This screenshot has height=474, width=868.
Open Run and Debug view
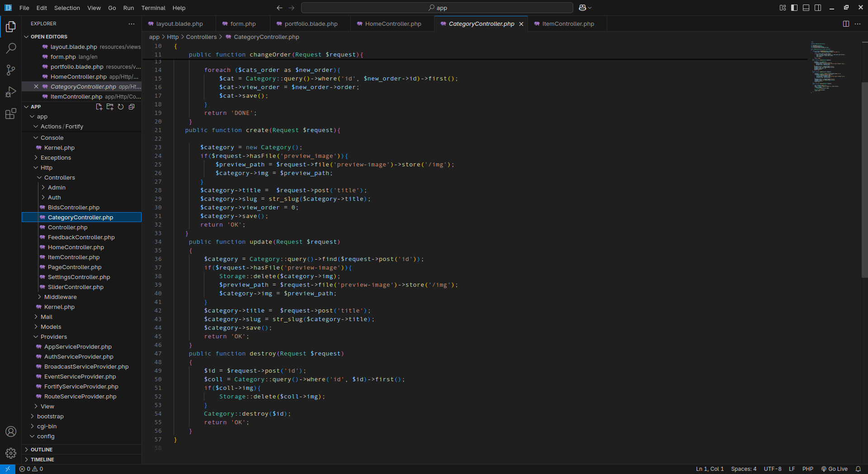coord(11,92)
